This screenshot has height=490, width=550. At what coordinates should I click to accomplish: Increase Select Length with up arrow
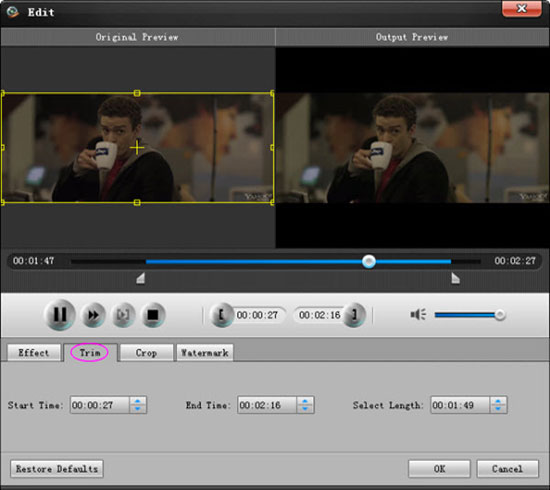pyautogui.click(x=498, y=401)
